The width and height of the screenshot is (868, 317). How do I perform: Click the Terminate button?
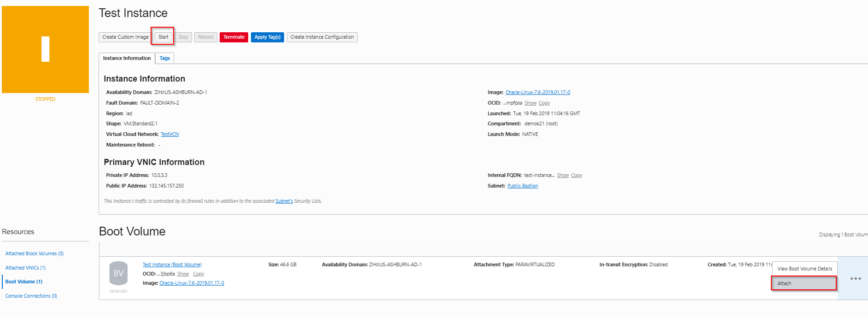pyautogui.click(x=234, y=37)
